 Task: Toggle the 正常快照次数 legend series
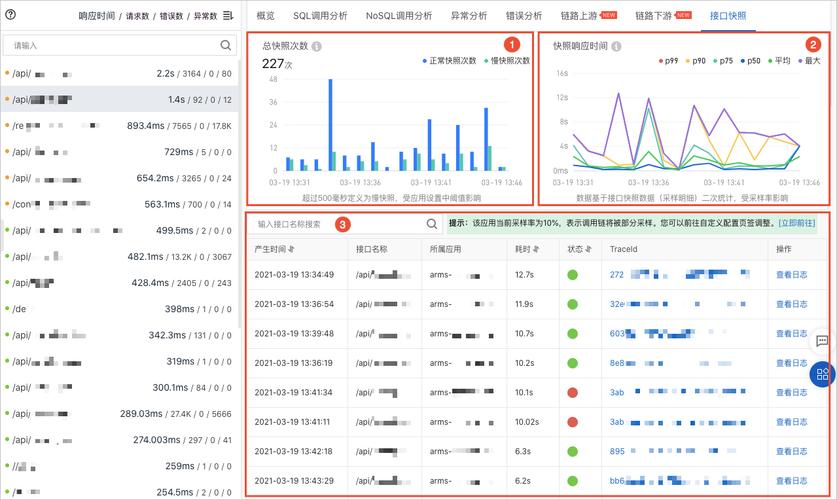[x=449, y=61]
